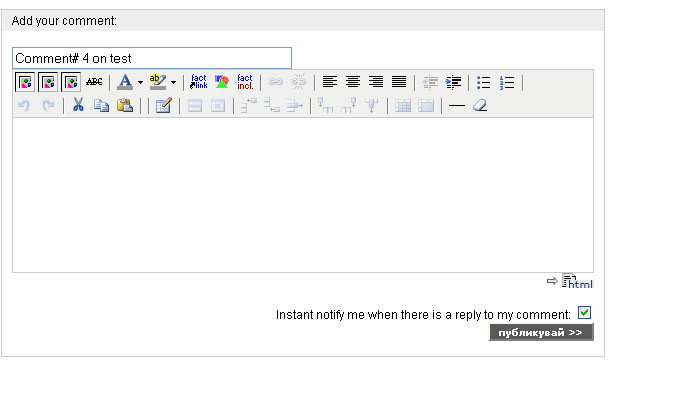Click the colored shapes image icon

pos(222,82)
